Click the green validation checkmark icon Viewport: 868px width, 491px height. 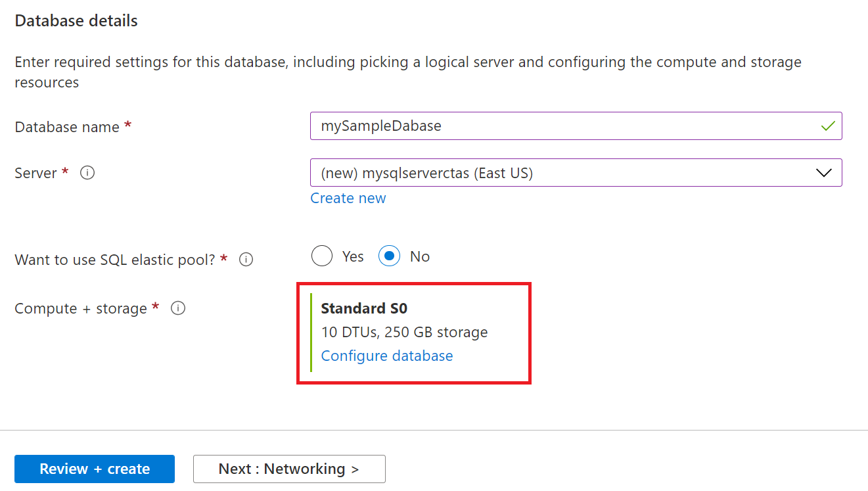828,126
